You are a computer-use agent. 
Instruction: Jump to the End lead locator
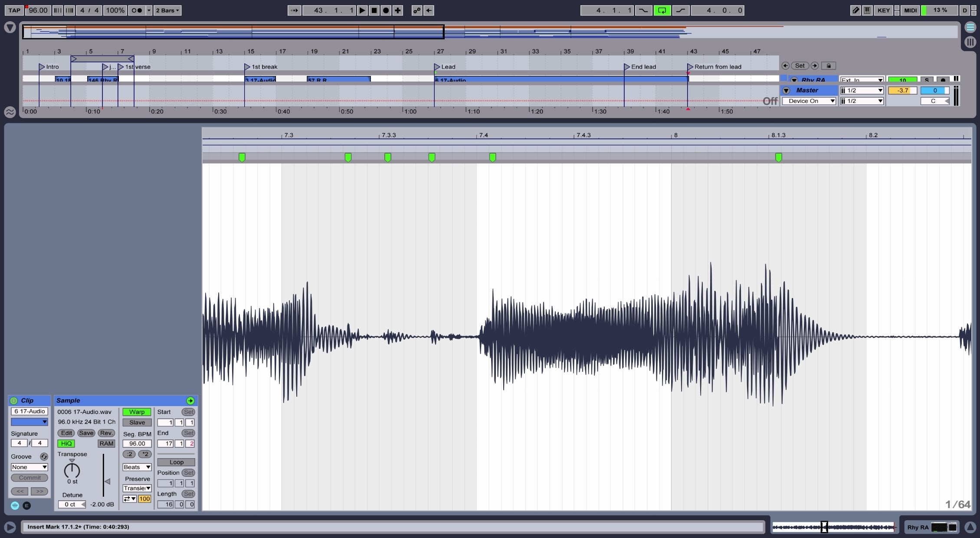(640, 67)
